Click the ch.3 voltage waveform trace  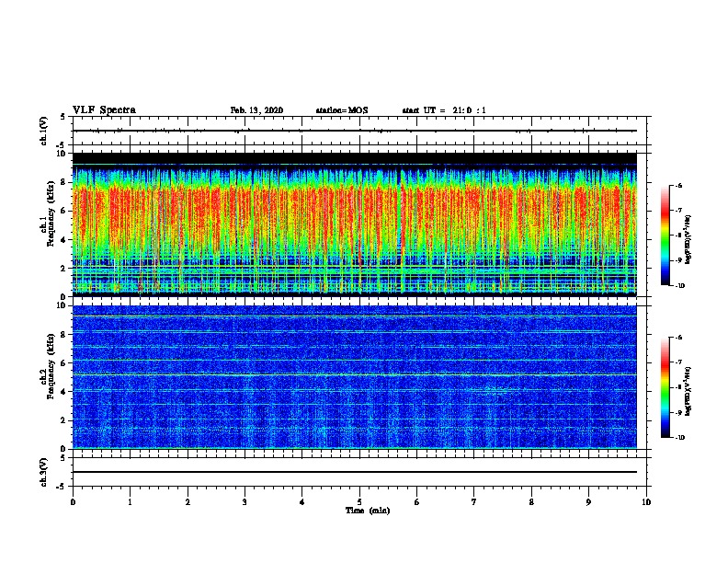click(x=355, y=472)
